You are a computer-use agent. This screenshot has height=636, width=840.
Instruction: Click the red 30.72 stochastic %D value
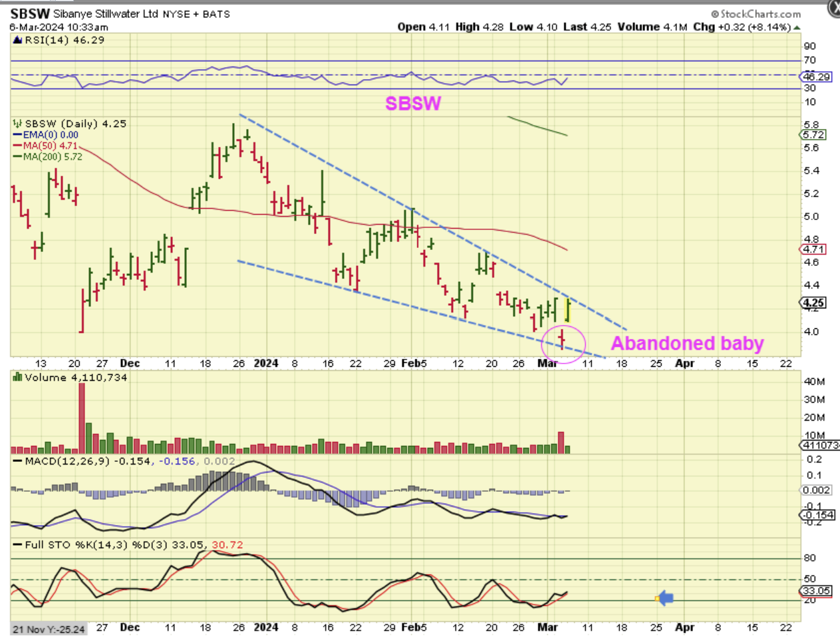click(227, 545)
